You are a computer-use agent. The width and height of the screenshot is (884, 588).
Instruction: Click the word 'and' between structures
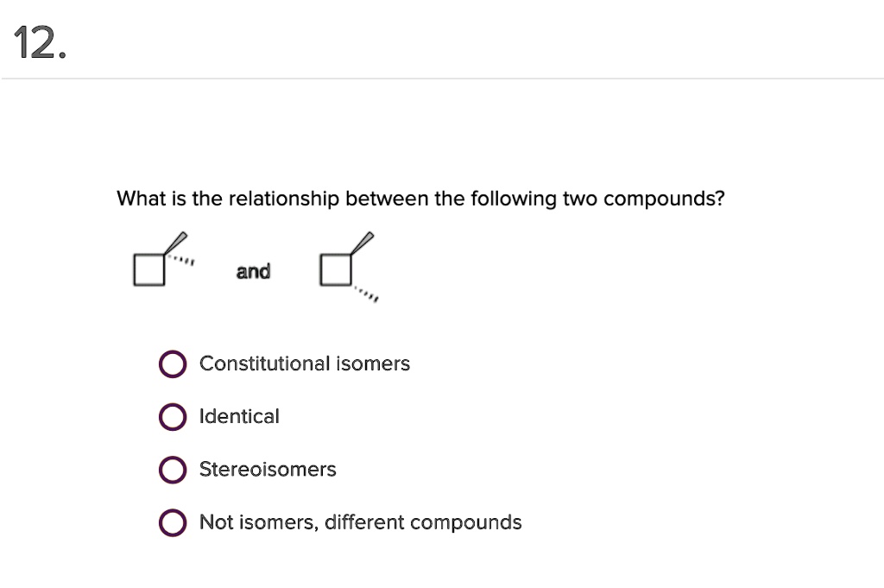pos(252,270)
